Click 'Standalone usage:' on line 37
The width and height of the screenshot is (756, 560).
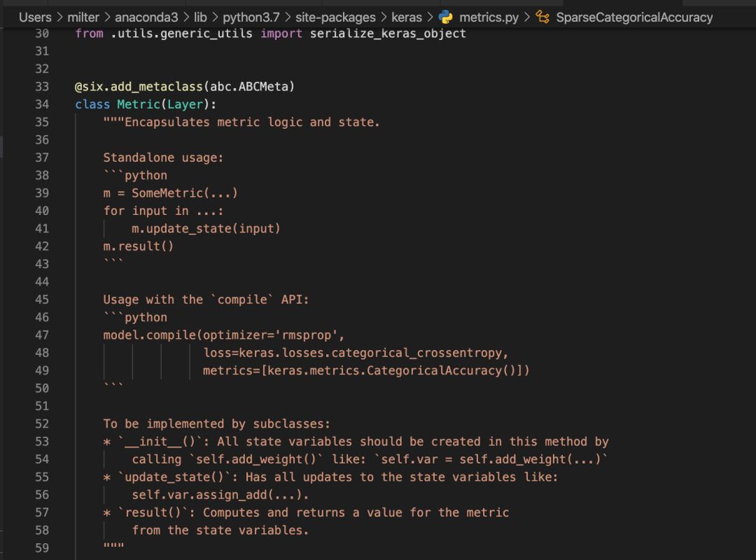click(163, 157)
